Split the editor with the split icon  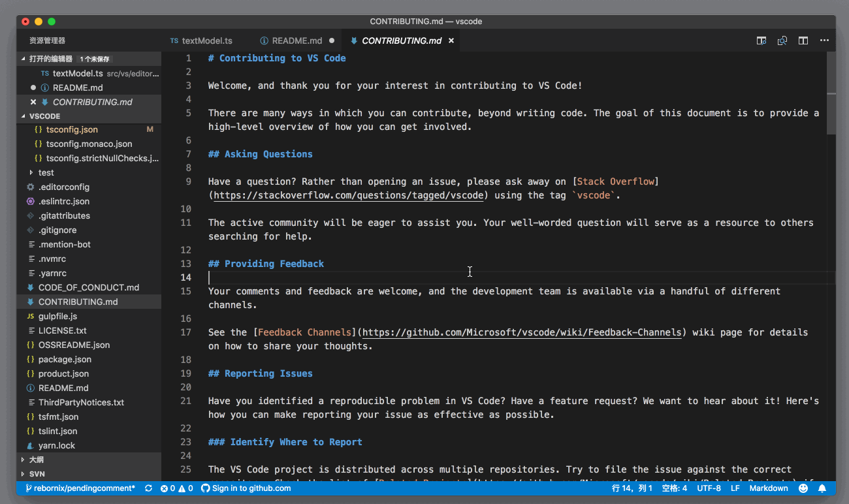coord(803,40)
